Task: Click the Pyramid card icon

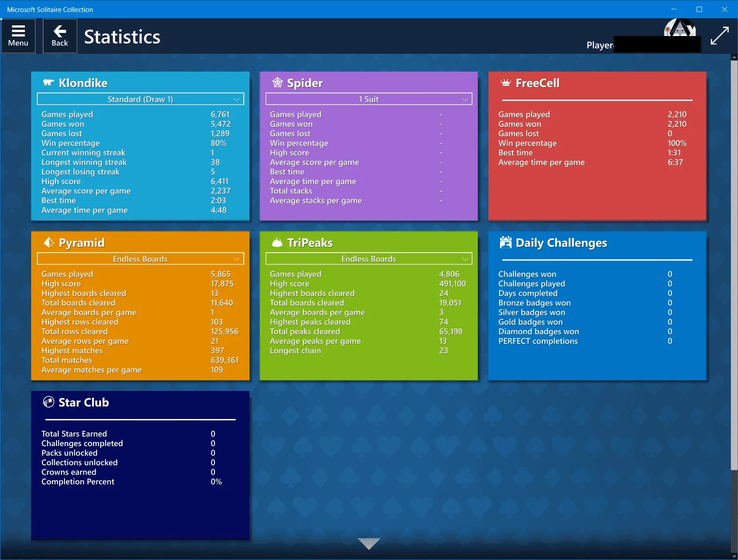Action: pyautogui.click(x=48, y=242)
